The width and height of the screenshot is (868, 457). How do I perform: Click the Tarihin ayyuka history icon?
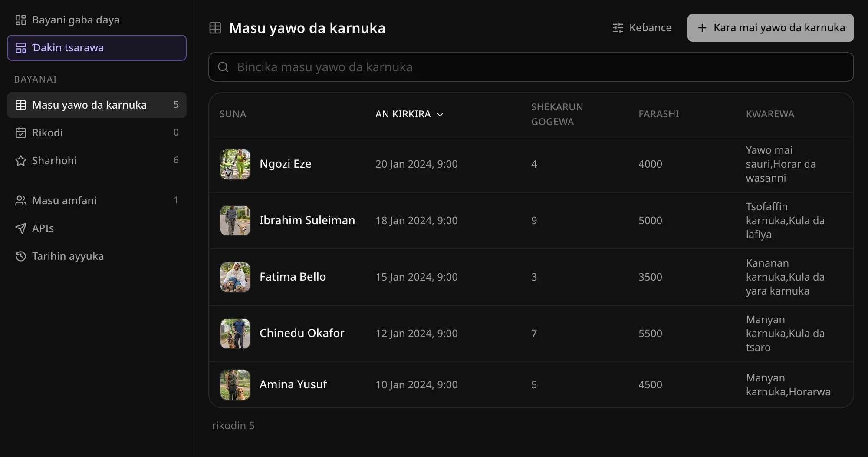pyautogui.click(x=21, y=256)
